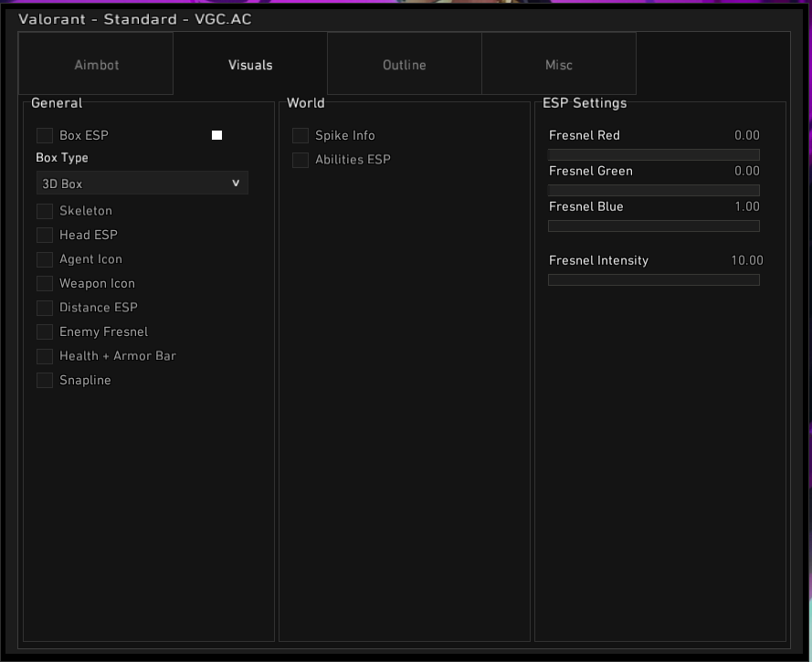Click the Fresnel Red slider bar
This screenshot has width=812, height=662.
pos(654,154)
